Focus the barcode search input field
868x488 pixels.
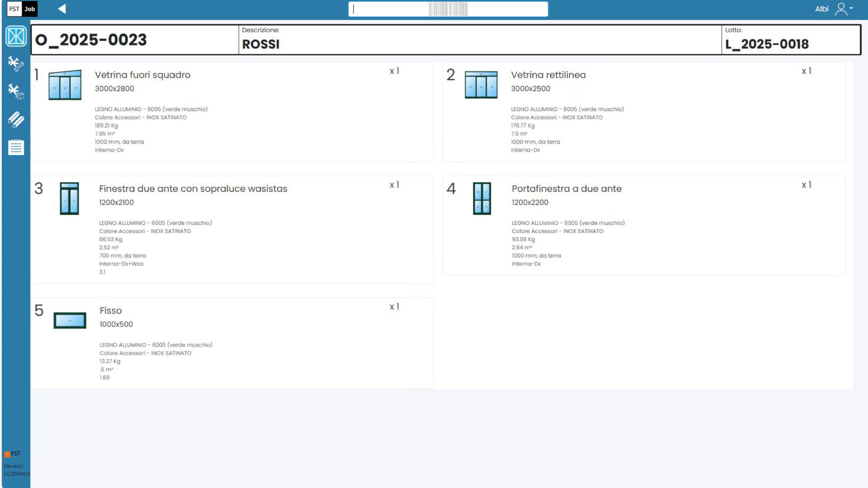(448, 9)
